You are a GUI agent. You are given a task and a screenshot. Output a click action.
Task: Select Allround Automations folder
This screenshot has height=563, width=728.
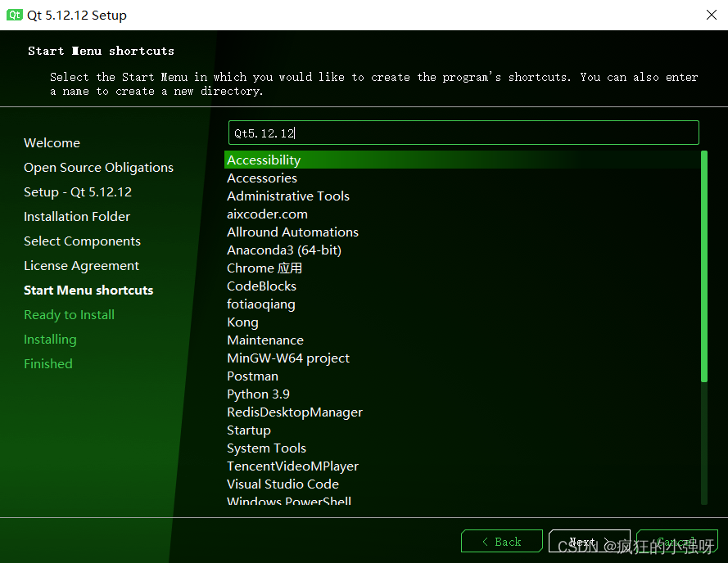(x=462, y=232)
